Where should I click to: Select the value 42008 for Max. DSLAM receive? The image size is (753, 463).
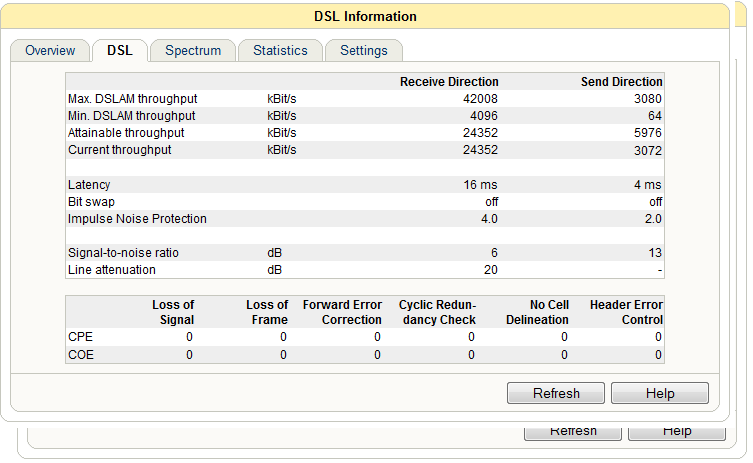point(480,99)
